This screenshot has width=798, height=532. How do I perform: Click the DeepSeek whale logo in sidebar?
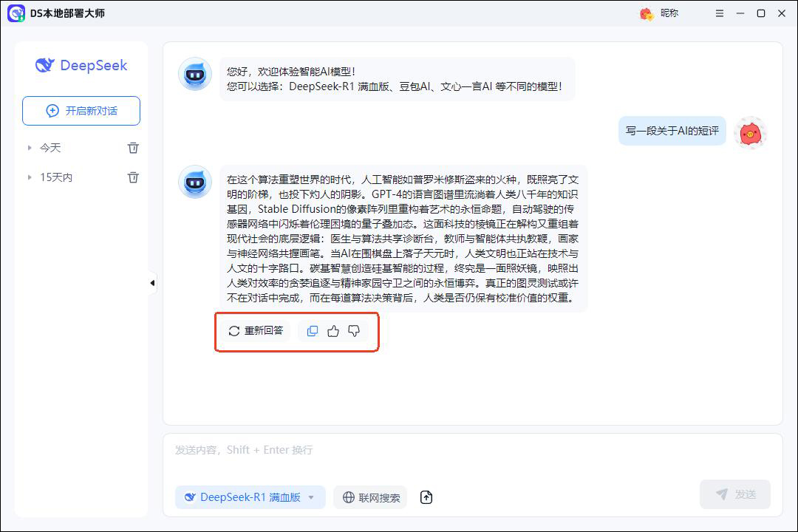(45, 65)
